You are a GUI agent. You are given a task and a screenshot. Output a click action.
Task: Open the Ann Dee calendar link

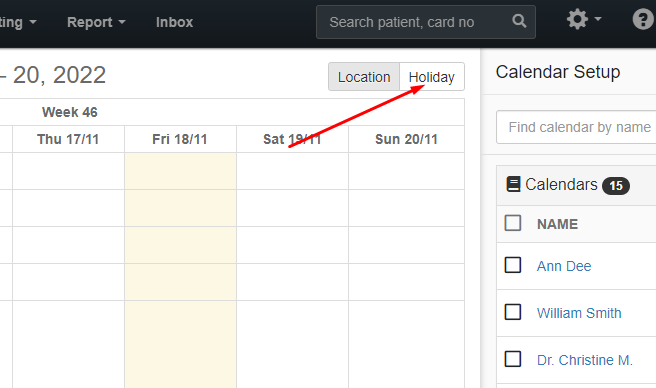coord(564,266)
